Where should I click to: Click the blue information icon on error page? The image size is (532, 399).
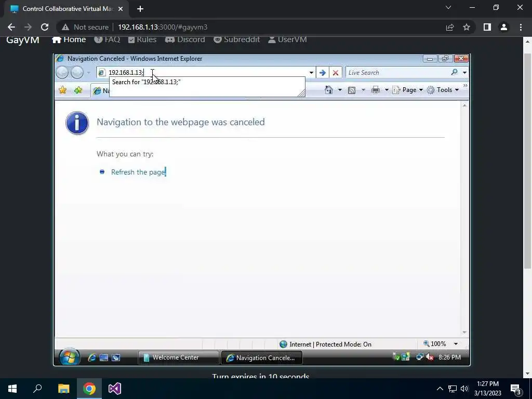click(x=77, y=123)
